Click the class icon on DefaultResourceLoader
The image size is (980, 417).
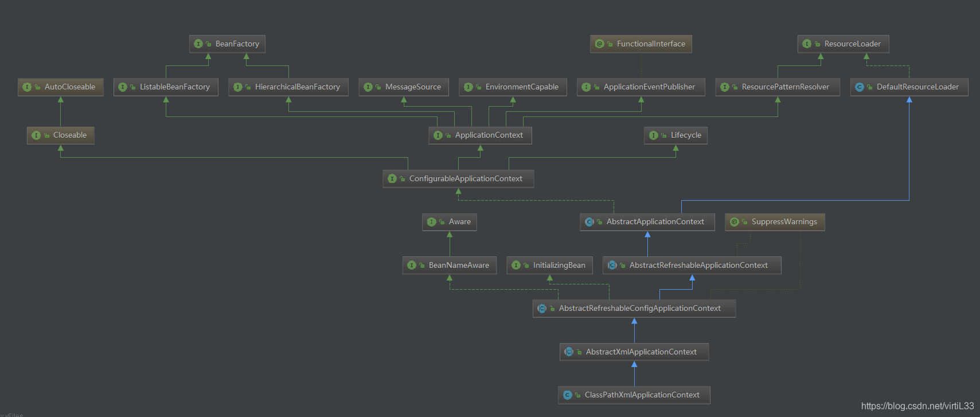tap(860, 87)
